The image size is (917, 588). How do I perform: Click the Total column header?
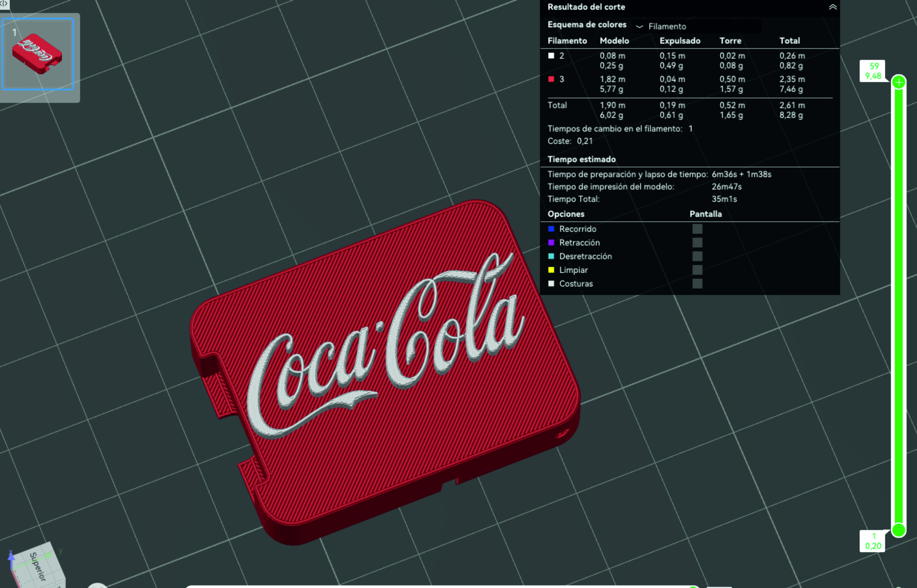[789, 41]
